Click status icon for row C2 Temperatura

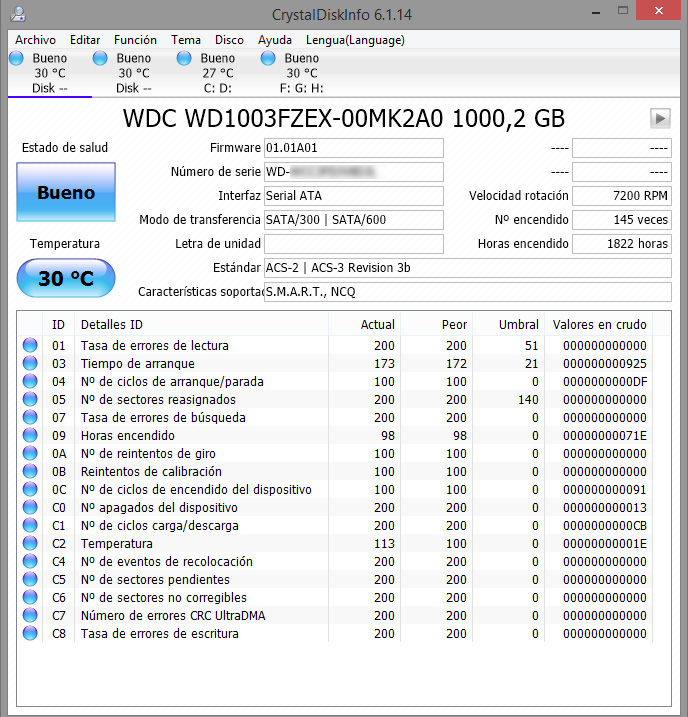(30, 543)
